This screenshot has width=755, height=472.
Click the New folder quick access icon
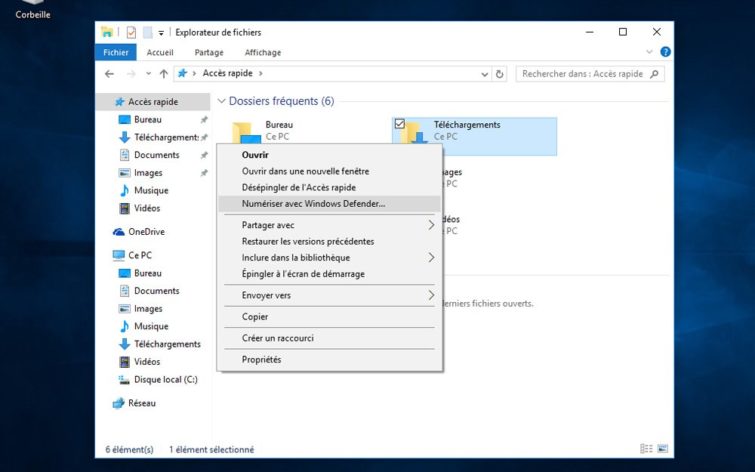tap(147, 32)
